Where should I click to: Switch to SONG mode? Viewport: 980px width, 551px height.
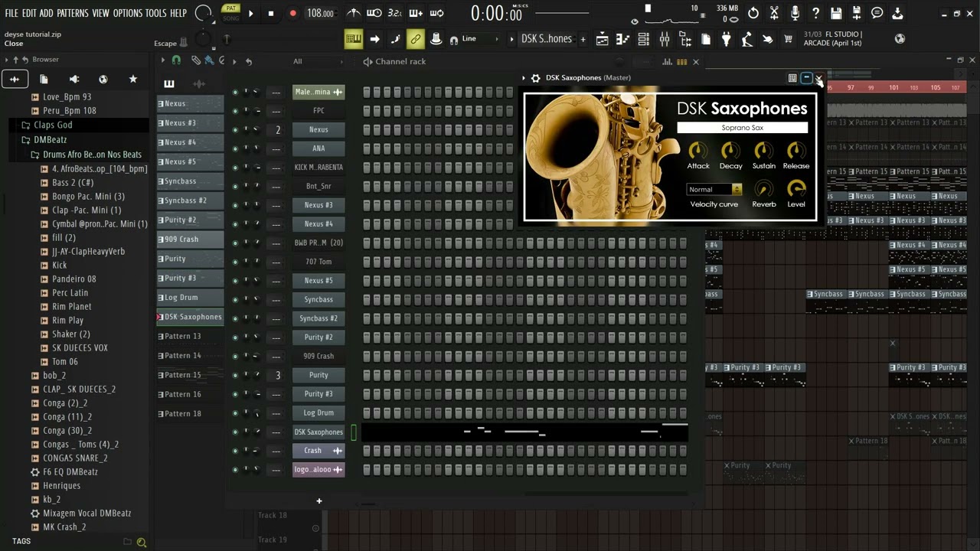click(x=230, y=18)
